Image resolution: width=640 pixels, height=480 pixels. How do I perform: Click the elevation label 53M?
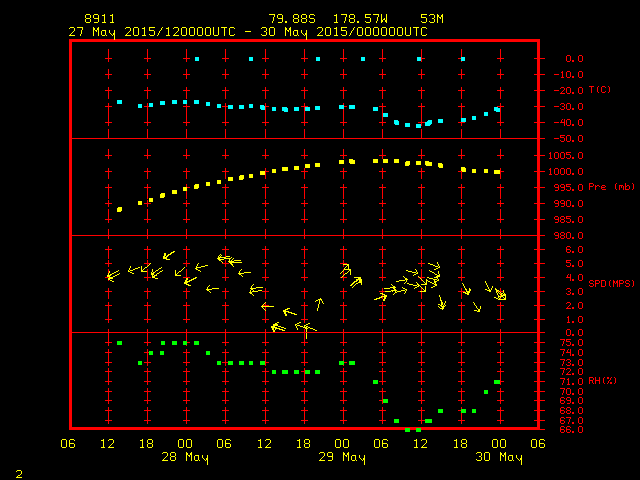coord(432,19)
